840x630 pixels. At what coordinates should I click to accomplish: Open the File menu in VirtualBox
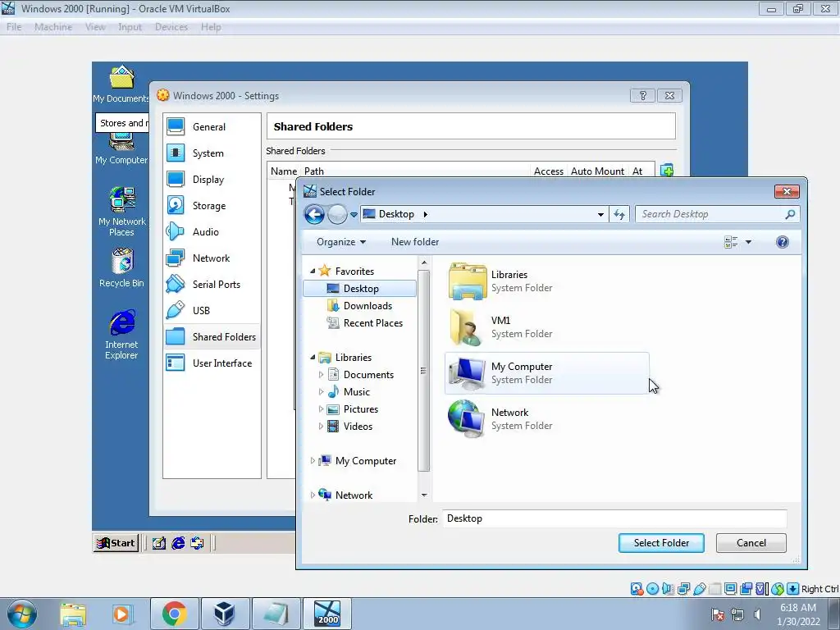pos(14,27)
